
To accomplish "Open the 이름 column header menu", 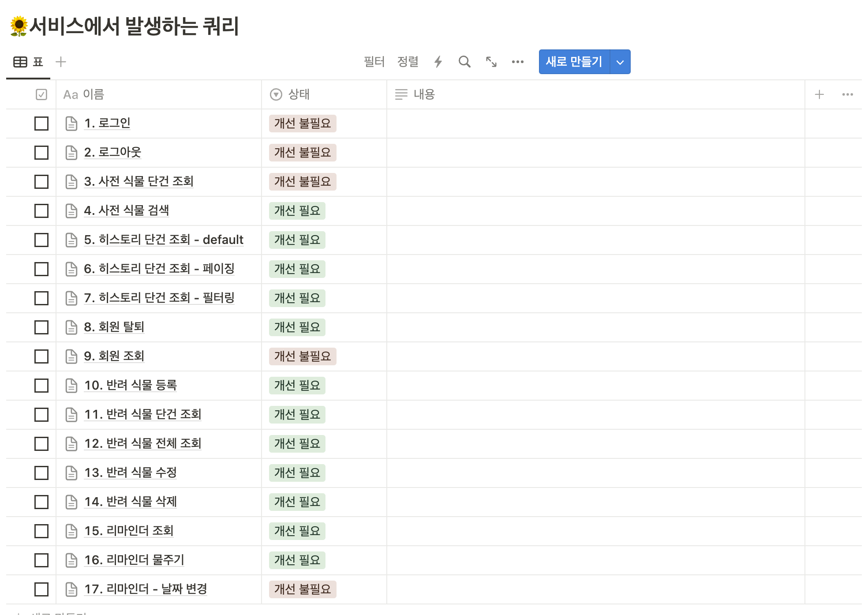I will coord(93,94).
